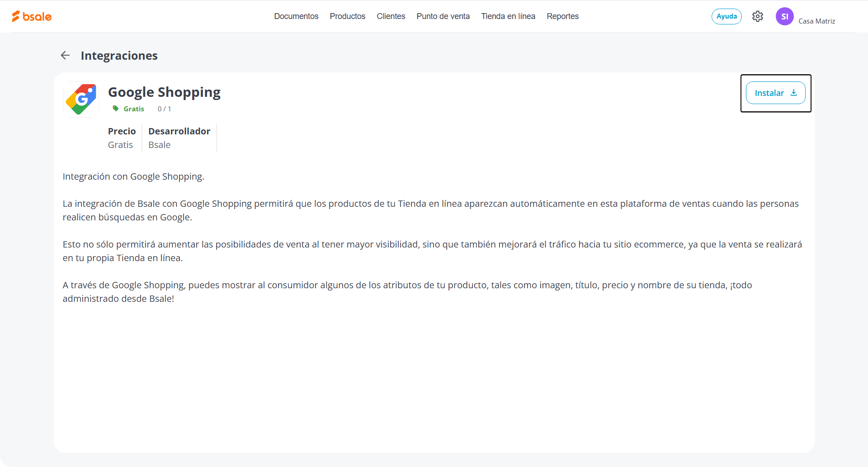Install the Google Shopping integration
The image size is (868, 467).
pyautogui.click(x=776, y=93)
